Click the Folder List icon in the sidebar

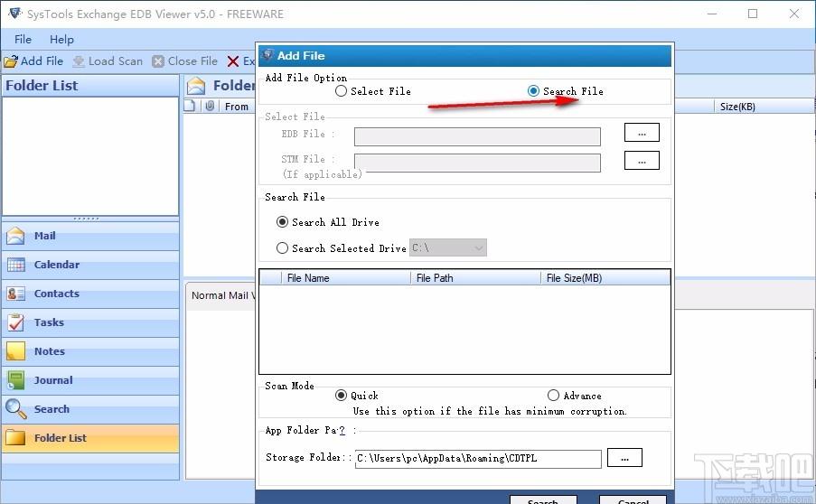coord(15,438)
